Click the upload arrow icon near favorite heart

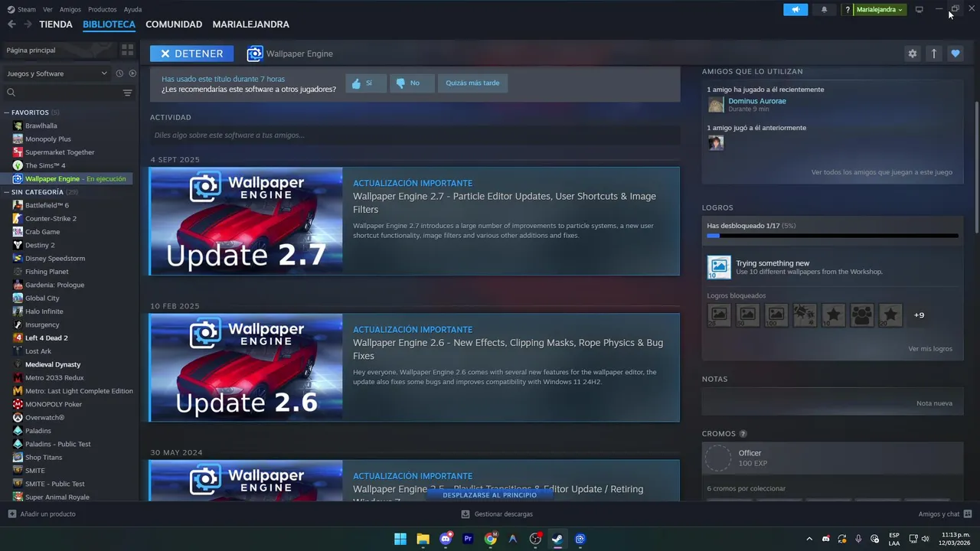point(933,54)
